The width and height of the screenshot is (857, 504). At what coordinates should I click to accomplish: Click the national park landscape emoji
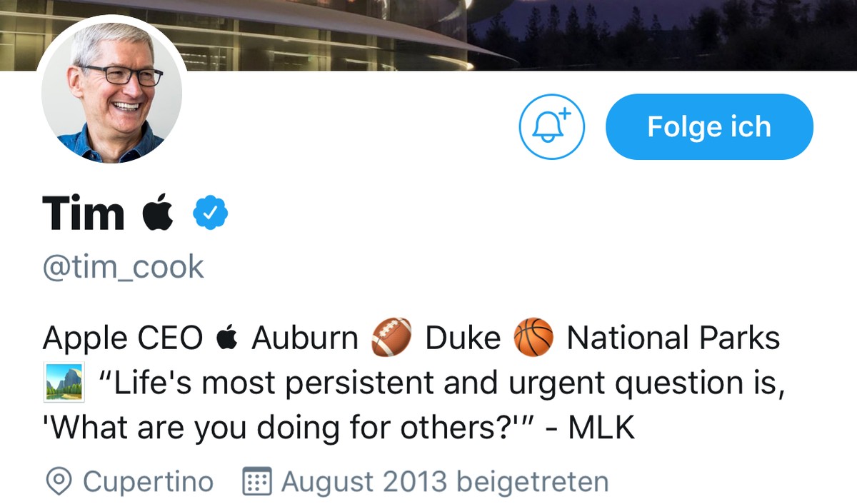[64, 382]
